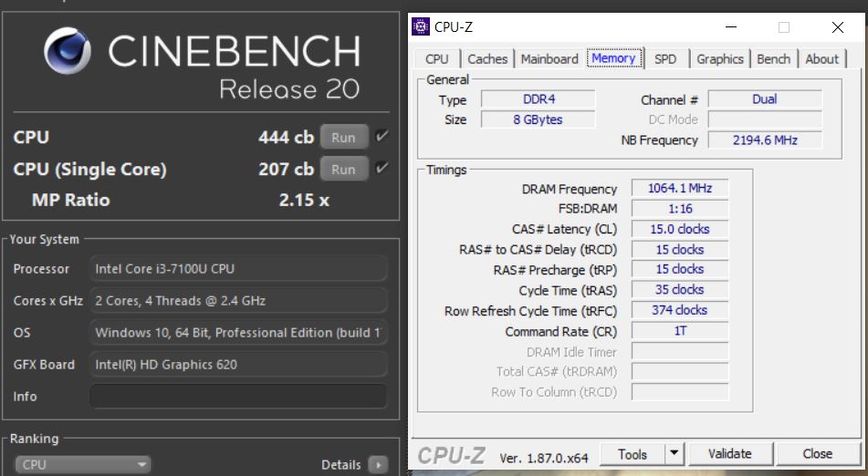Open Details arrow in Ranking section

tap(378, 465)
